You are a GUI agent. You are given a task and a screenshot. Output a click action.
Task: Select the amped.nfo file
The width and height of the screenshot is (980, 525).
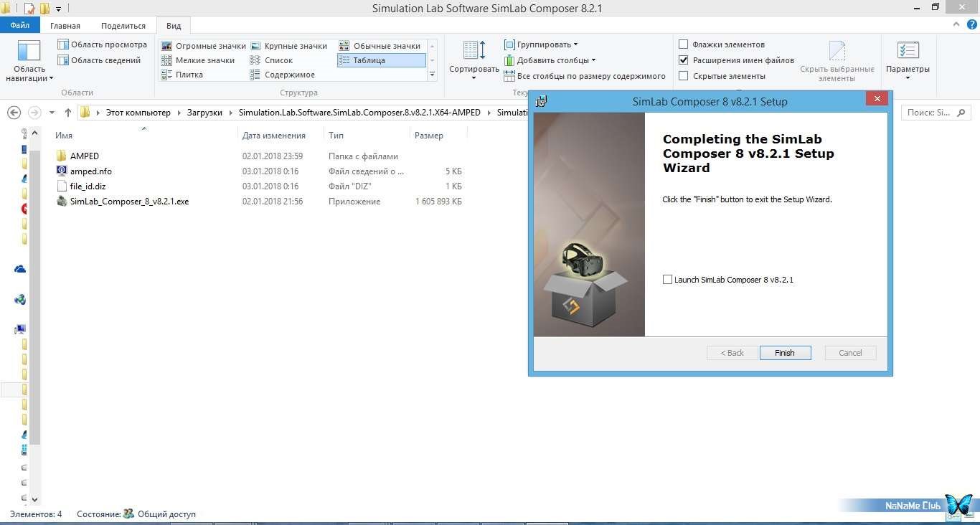(x=91, y=171)
